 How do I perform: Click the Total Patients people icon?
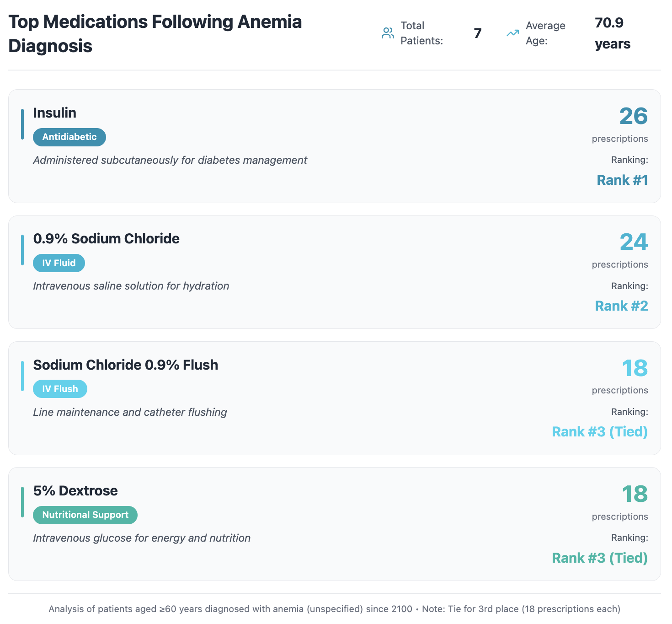[x=388, y=33]
